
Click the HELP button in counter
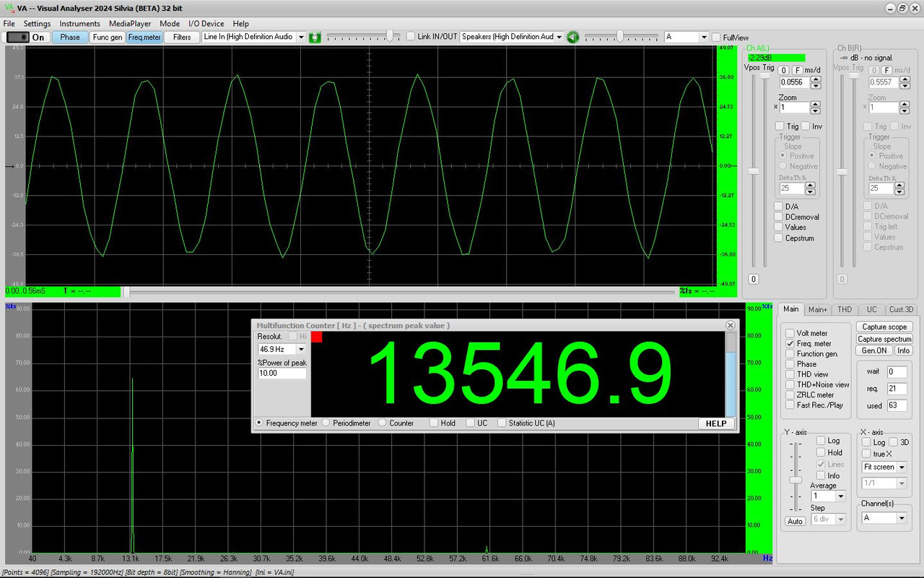pos(715,423)
